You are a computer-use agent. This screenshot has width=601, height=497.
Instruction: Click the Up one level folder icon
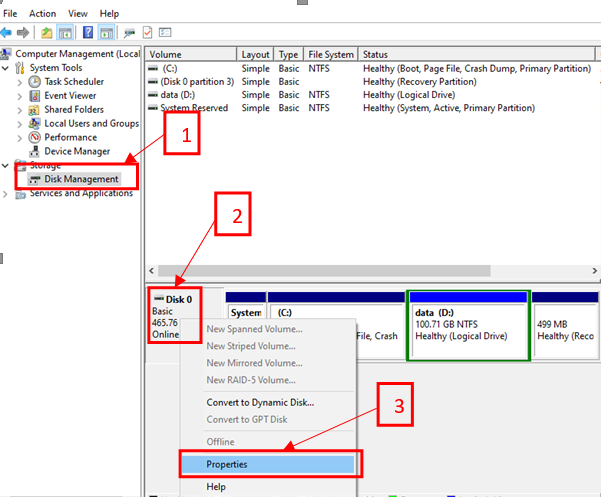pos(46,32)
